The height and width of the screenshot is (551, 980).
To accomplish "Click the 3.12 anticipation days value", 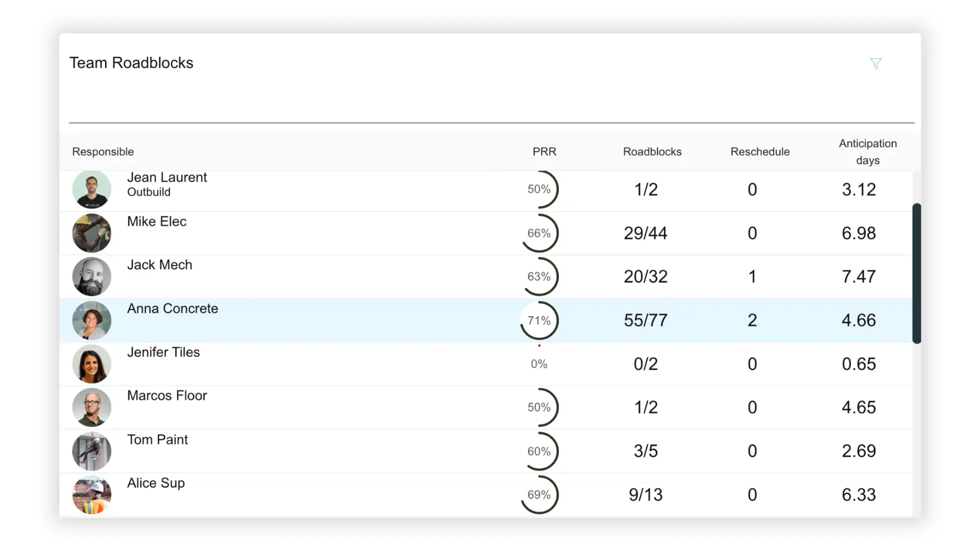I will coord(859,189).
